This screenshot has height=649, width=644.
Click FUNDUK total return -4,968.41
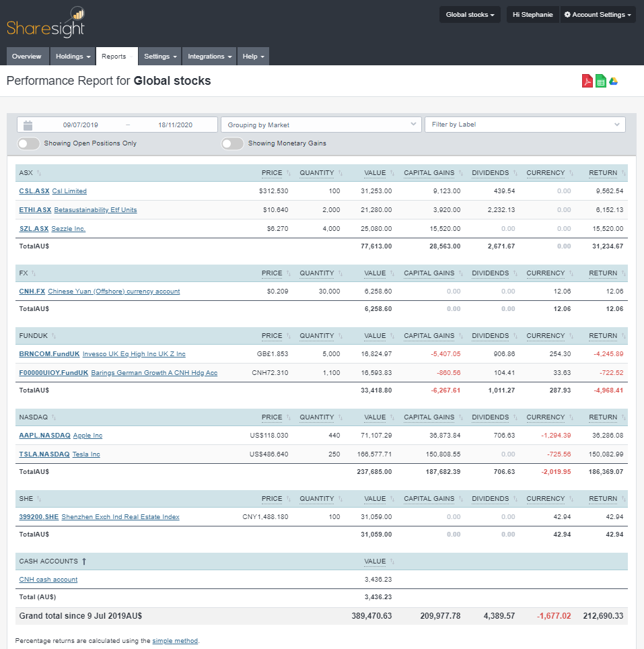[x=607, y=390]
